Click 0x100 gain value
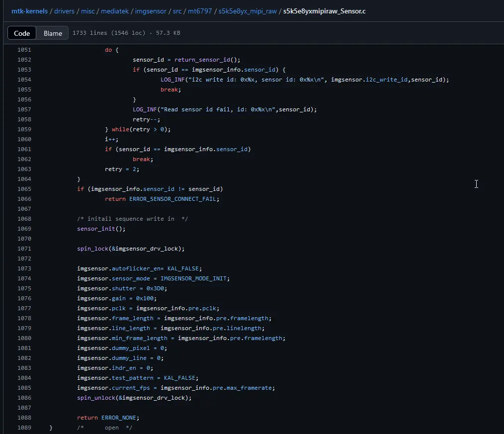This screenshot has width=504, height=434. coord(145,298)
